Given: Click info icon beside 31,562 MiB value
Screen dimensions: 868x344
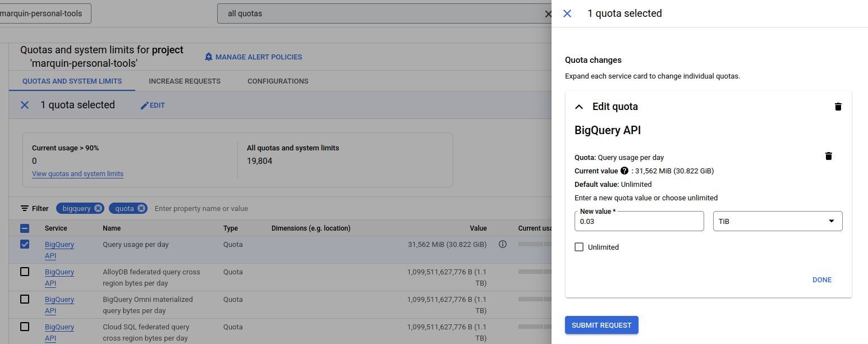Looking at the screenshot, I should tap(503, 244).
